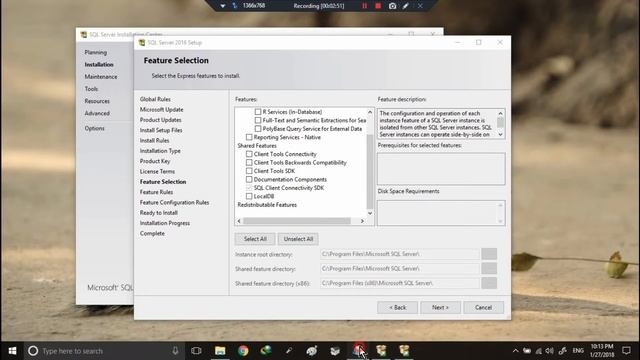Viewport: 640px width, 360px height.
Task: Check Client Tools Connectivity
Action: click(249, 154)
